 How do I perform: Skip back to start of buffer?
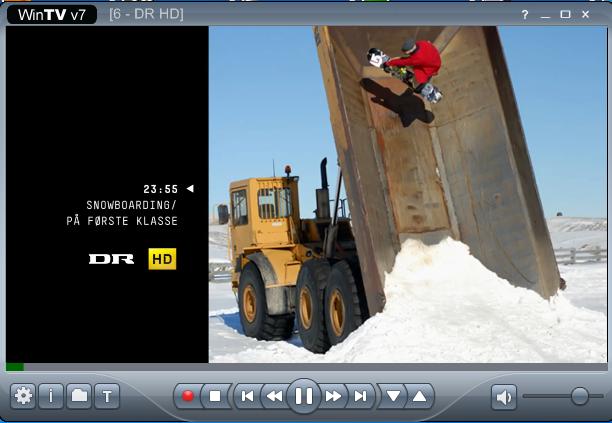[x=247, y=396]
